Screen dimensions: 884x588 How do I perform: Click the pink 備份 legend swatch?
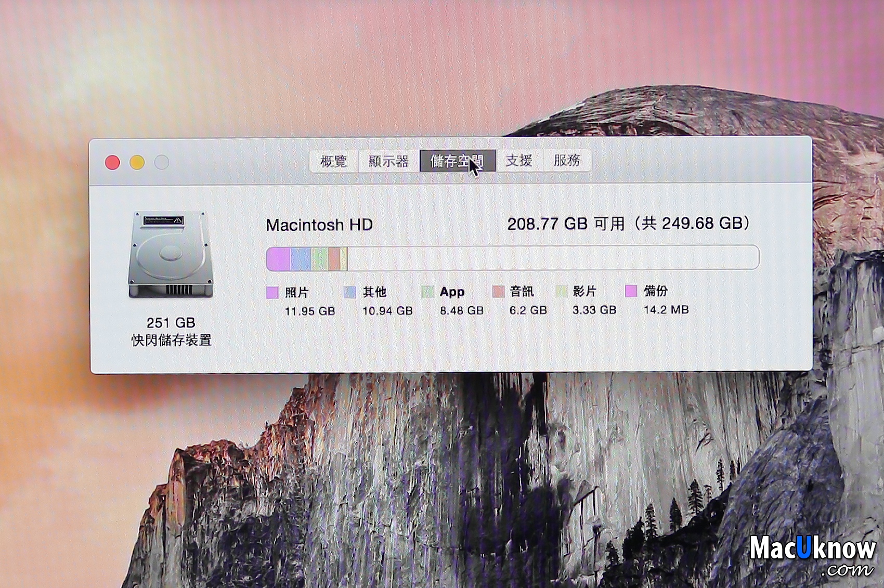click(631, 291)
